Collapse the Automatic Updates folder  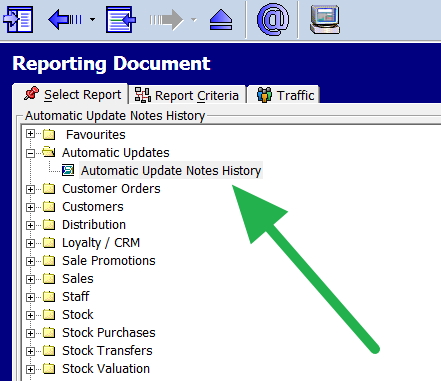tap(30, 153)
